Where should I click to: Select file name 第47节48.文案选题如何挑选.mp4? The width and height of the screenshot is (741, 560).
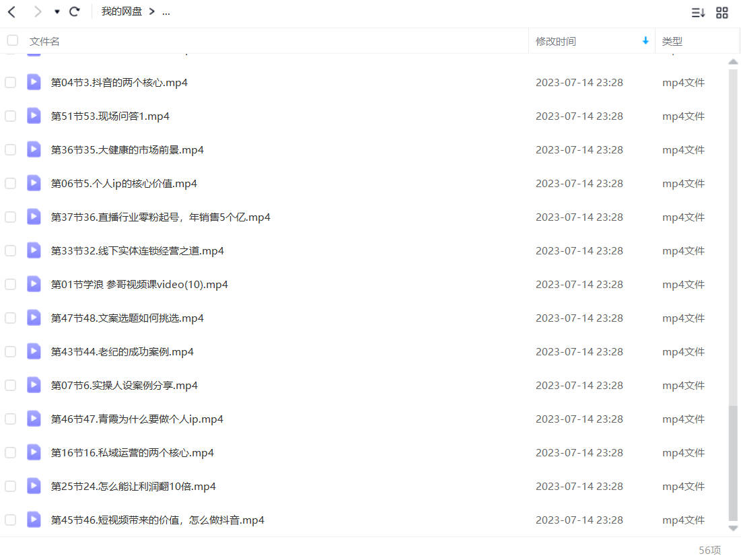(x=127, y=318)
